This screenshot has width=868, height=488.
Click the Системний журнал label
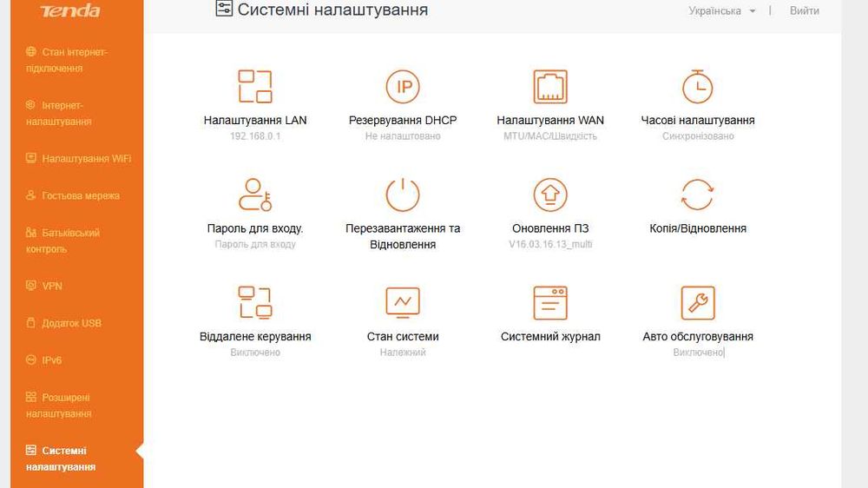[x=550, y=336]
